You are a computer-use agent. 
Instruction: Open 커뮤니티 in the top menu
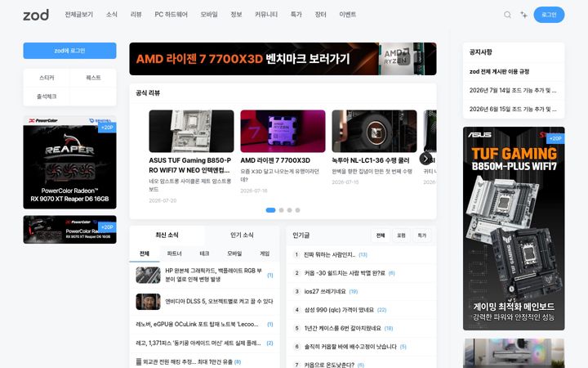tap(266, 15)
